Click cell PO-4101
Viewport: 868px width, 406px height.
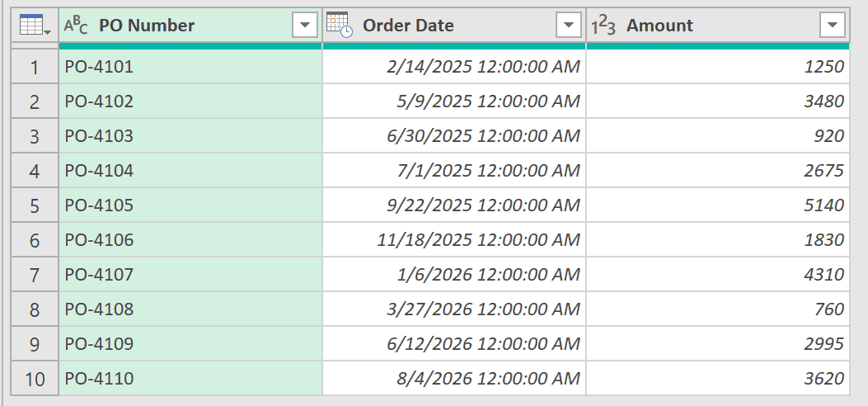pos(190,67)
